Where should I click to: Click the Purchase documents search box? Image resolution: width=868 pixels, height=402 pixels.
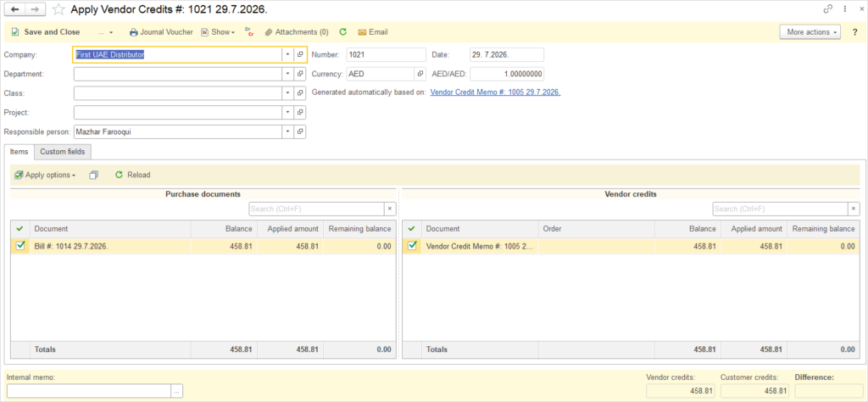pos(316,209)
